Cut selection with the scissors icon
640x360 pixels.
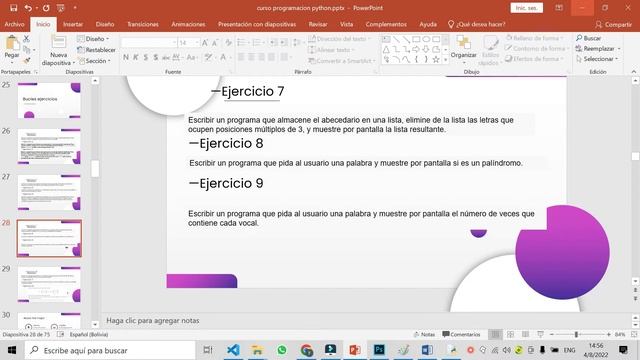tap(27, 39)
